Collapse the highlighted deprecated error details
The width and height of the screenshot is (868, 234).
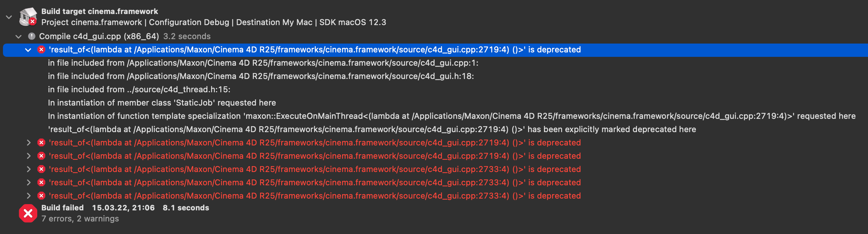click(28, 49)
